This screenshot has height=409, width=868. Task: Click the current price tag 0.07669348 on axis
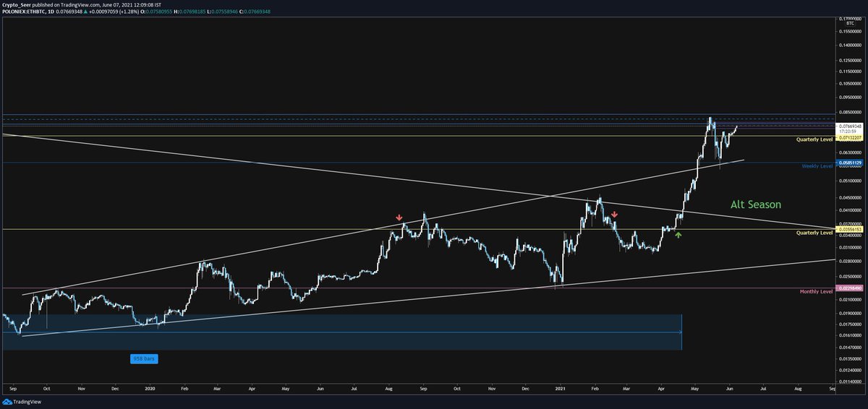[850, 126]
